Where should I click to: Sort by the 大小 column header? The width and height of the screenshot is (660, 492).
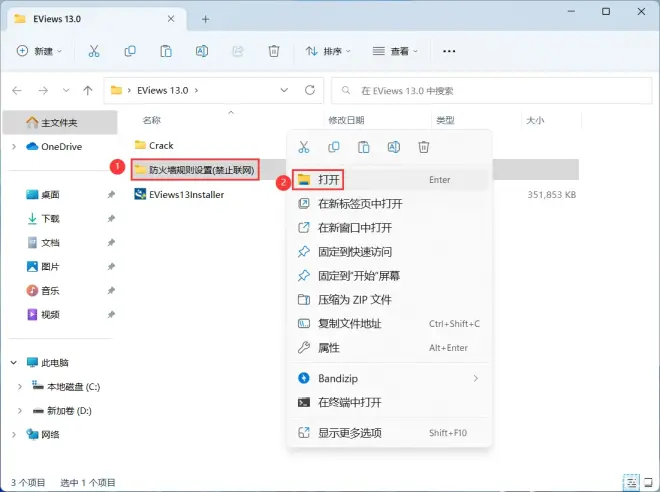(535, 120)
